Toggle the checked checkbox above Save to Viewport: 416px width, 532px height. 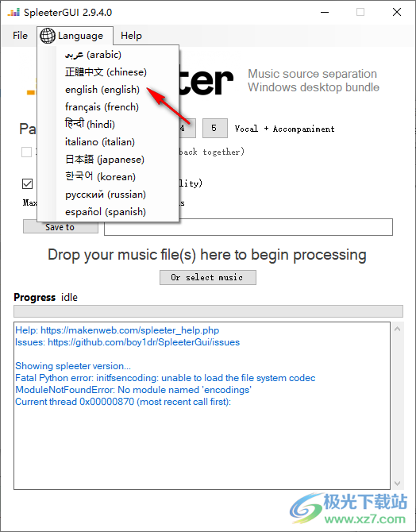pos(28,183)
